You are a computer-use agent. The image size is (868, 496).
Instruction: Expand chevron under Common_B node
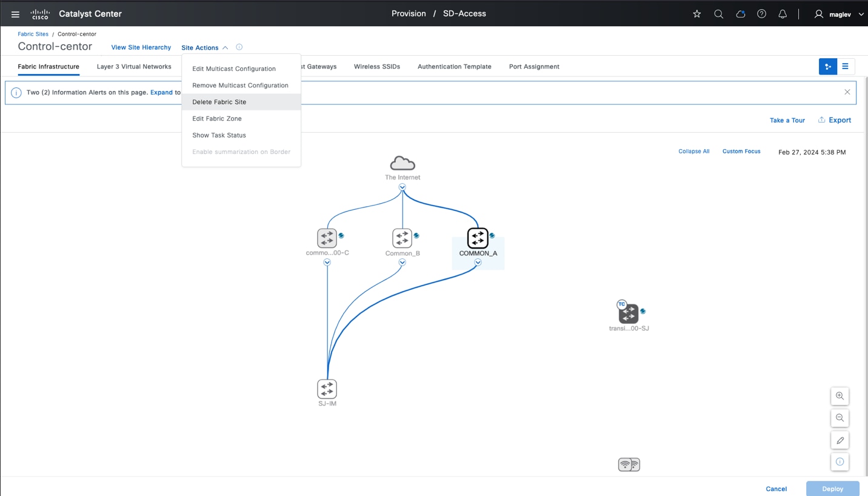pos(402,263)
